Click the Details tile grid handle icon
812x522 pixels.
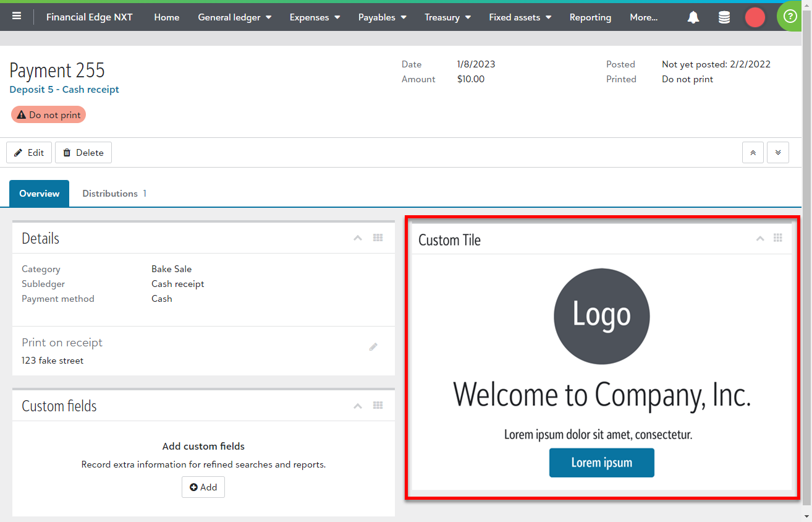tap(378, 238)
